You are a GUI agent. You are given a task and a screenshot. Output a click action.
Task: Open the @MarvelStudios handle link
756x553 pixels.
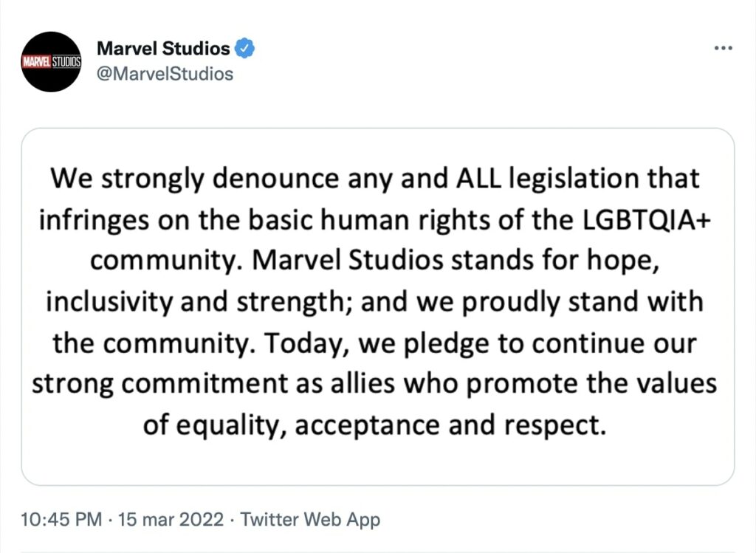coord(165,74)
